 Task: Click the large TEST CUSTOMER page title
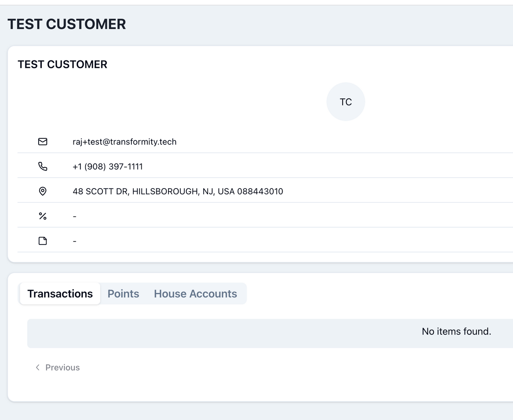tap(67, 24)
